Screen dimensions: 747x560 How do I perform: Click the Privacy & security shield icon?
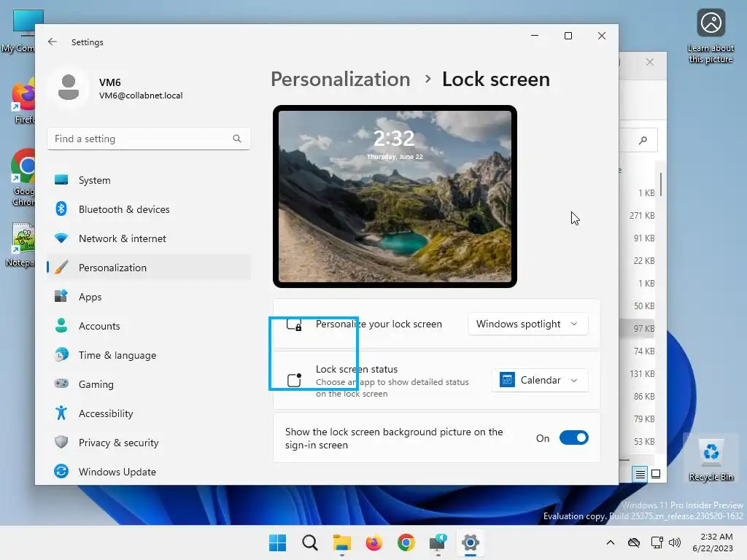(61, 442)
